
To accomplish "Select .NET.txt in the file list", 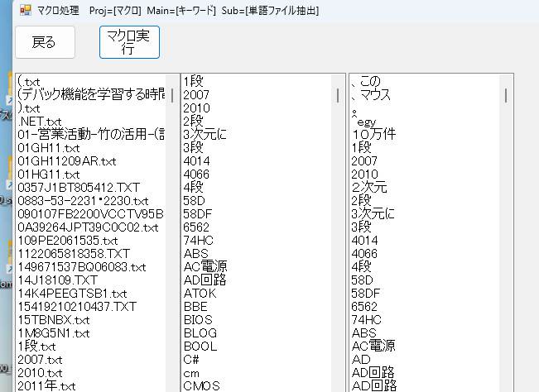I will 46,122.
